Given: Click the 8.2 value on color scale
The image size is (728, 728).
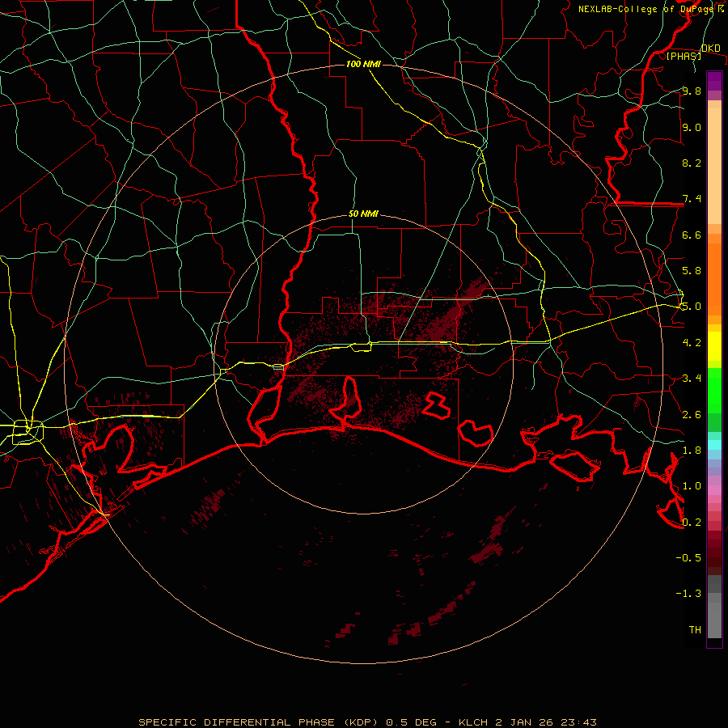Looking at the screenshot, I should (x=692, y=163).
